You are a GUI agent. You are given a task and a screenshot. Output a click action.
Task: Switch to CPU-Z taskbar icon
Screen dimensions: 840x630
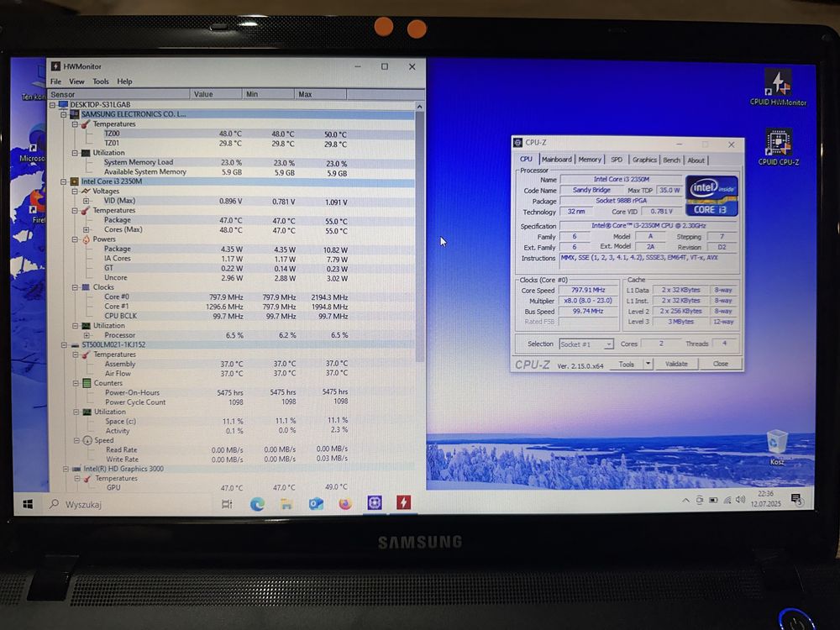(x=375, y=502)
